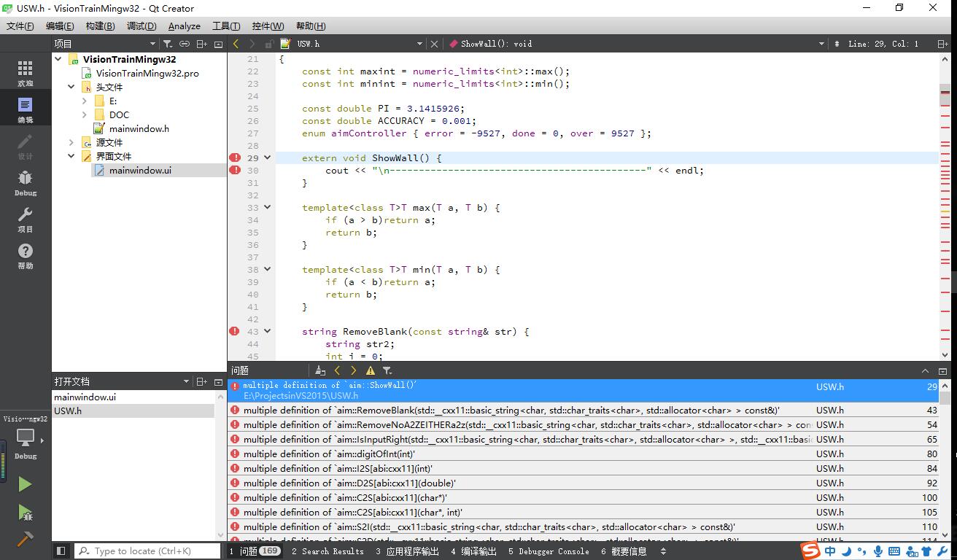Switch to Search Results output tab
This screenshot has height=560, width=957.
(x=328, y=551)
